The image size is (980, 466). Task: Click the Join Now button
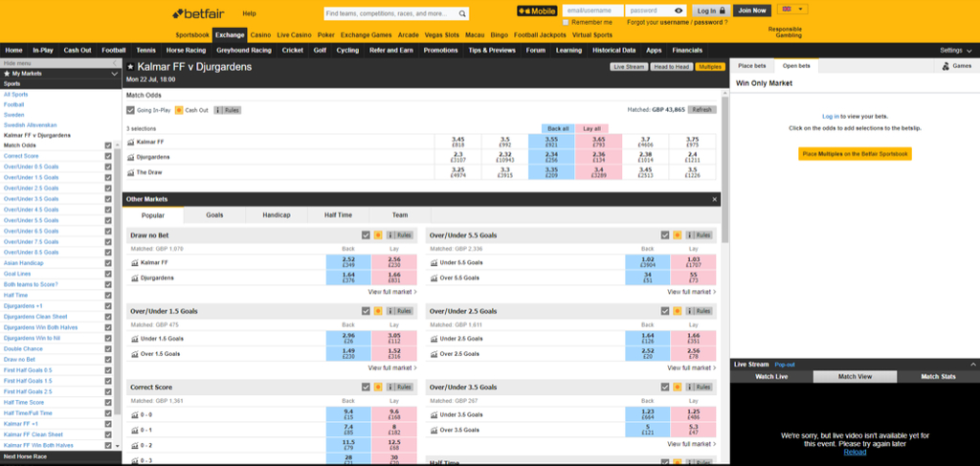751,11
